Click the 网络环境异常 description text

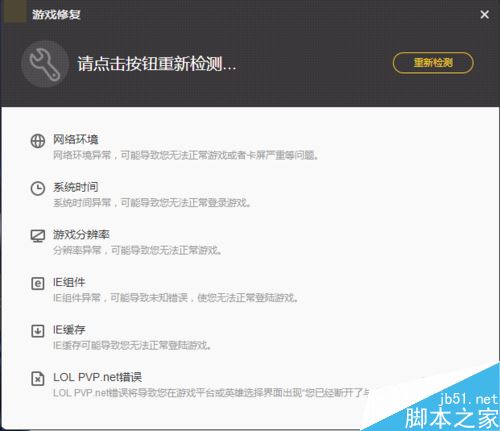[186, 155]
